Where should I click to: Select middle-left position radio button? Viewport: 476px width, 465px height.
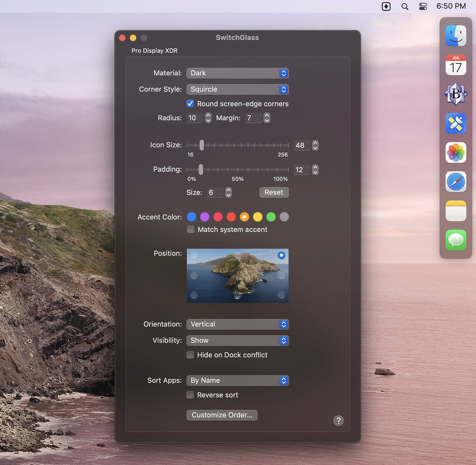pos(194,276)
